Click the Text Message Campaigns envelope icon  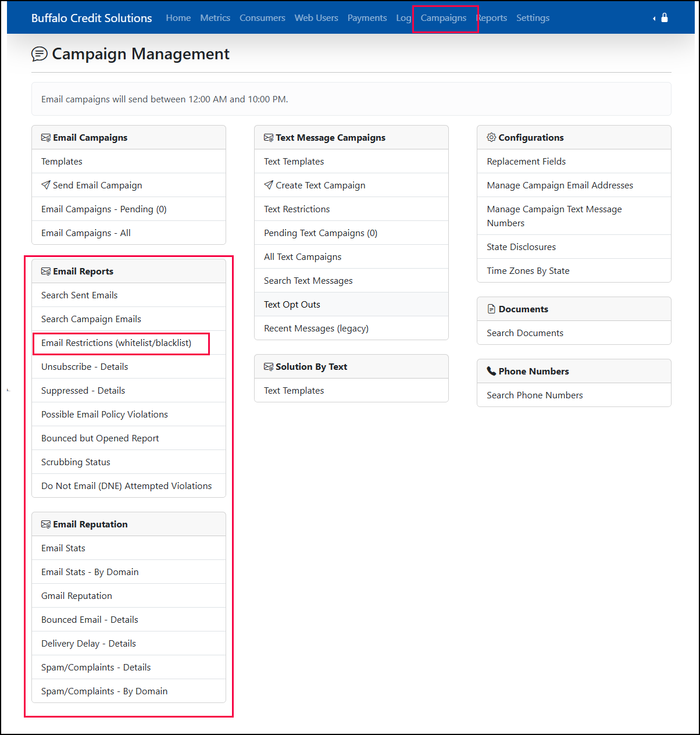click(269, 138)
